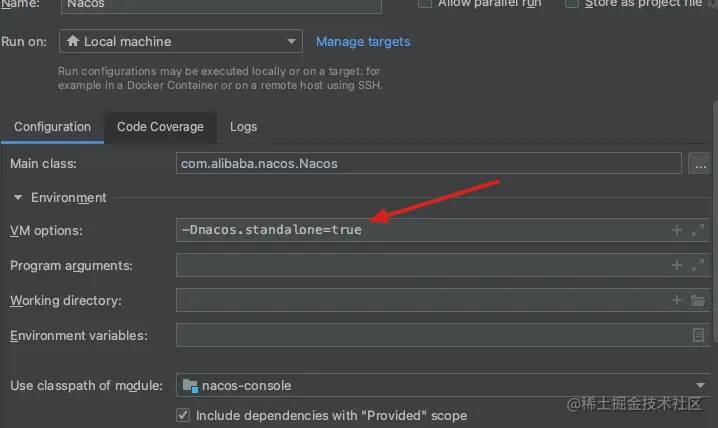Collapse the Environment section

tap(17, 198)
